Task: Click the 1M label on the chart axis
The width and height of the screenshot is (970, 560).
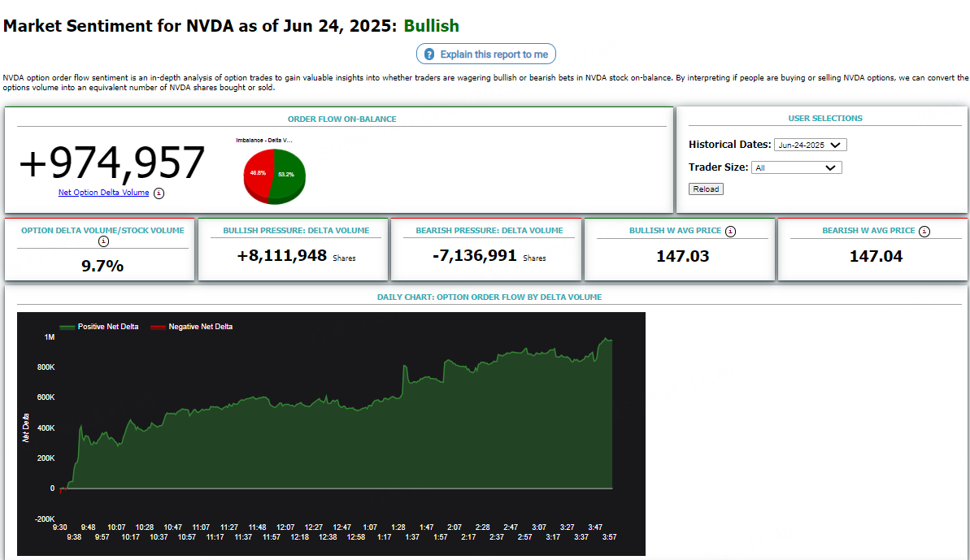Action: click(50, 336)
